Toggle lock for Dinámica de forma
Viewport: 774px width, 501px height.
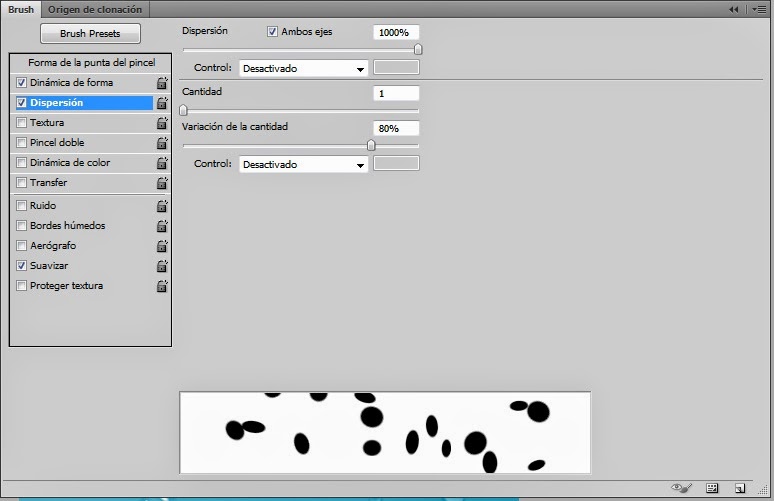[x=162, y=83]
